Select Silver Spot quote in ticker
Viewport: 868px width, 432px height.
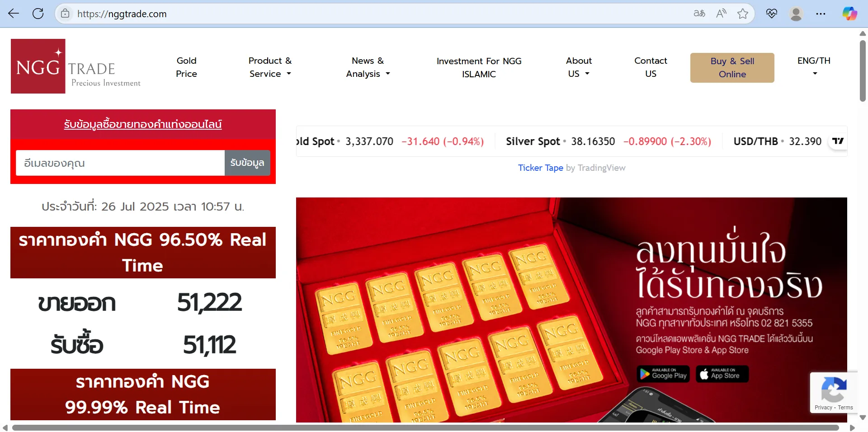609,141
